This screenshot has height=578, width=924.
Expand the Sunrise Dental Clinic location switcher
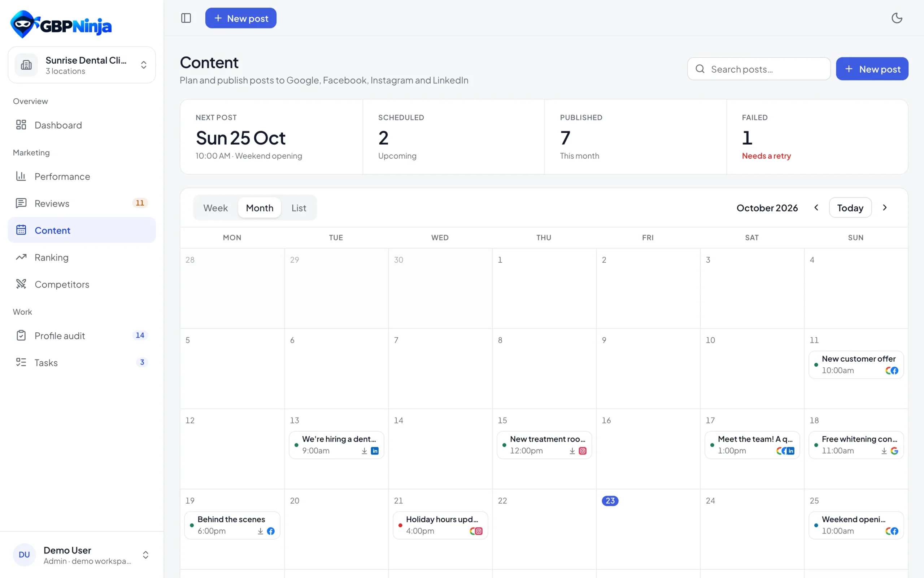pyautogui.click(x=82, y=65)
